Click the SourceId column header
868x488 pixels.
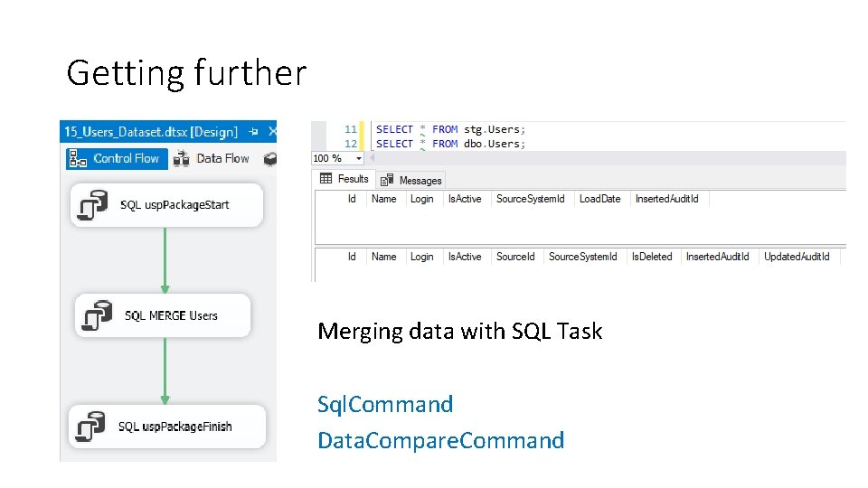pyautogui.click(x=515, y=257)
